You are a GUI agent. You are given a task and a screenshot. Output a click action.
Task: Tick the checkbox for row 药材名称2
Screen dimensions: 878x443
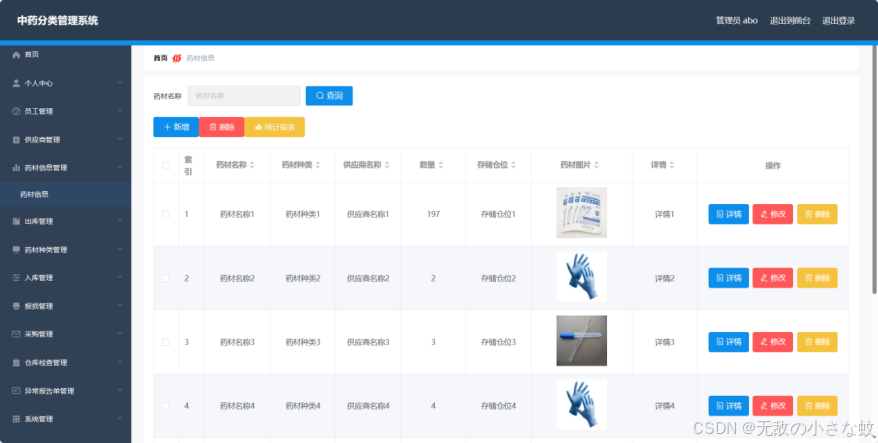click(166, 278)
